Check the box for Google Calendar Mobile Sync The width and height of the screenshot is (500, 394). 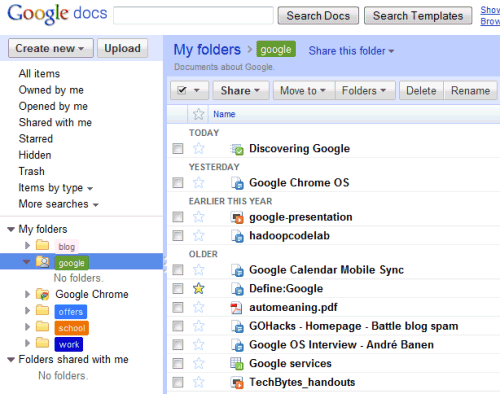click(178, 269)
